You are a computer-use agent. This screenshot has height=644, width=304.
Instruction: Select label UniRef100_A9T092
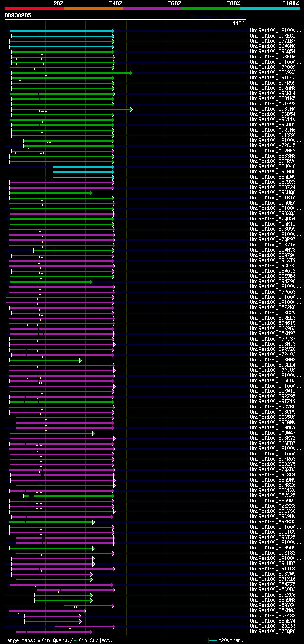(x=273, y=104)
